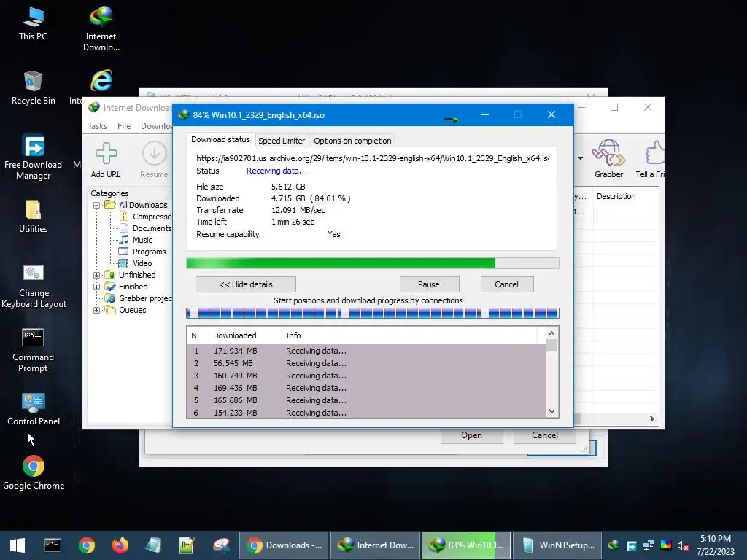
Task: Click right arrow of IDM horizontal scrollbar
Action: 651,419
